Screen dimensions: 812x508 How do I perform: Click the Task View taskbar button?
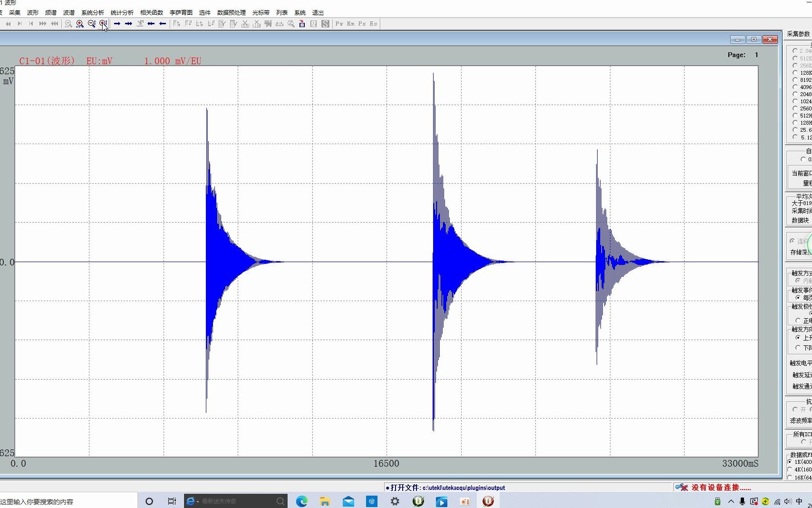pos(172,501)
